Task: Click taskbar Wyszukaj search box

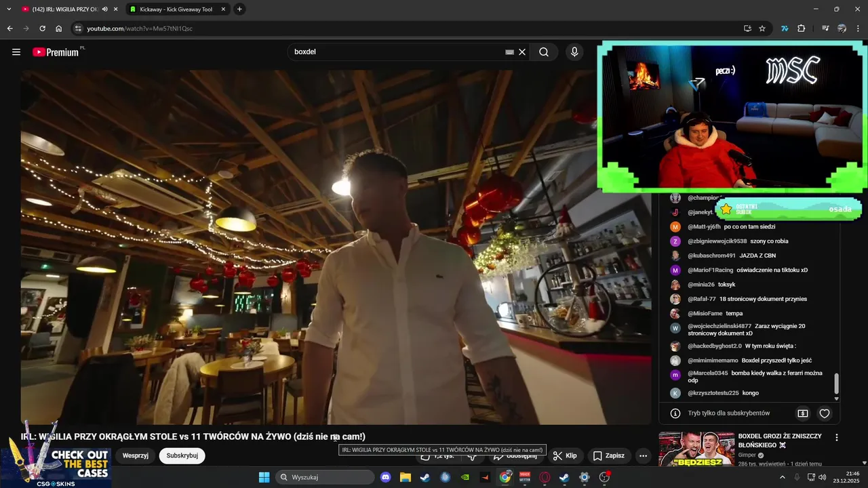Action: point(325,477)
